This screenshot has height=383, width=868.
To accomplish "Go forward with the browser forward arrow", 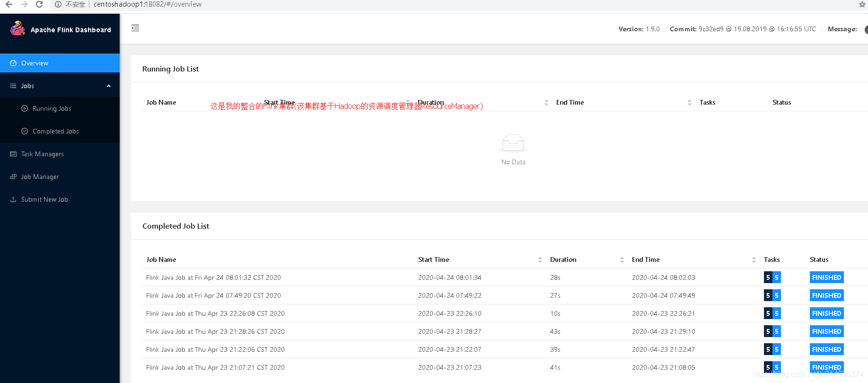I will (24, 4).
